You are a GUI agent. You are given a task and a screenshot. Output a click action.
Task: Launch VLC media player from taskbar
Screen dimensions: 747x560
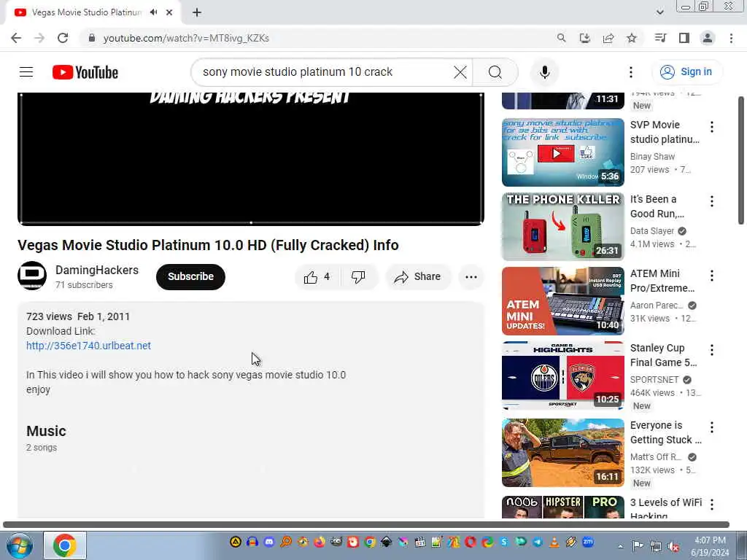click(554, 542)
